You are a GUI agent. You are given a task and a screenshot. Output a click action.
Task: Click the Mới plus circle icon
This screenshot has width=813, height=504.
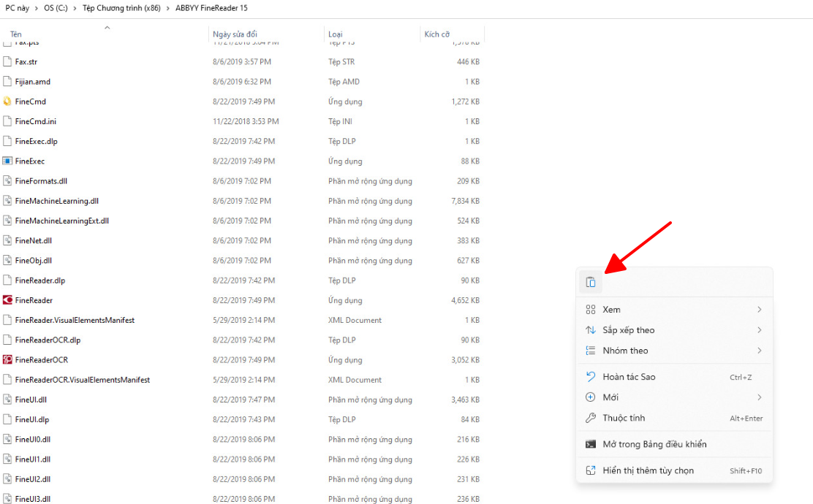[591, 397]
